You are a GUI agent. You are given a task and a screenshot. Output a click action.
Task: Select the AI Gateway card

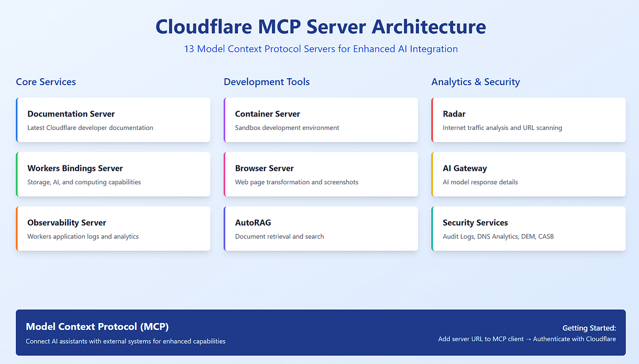tap(528, 174)
